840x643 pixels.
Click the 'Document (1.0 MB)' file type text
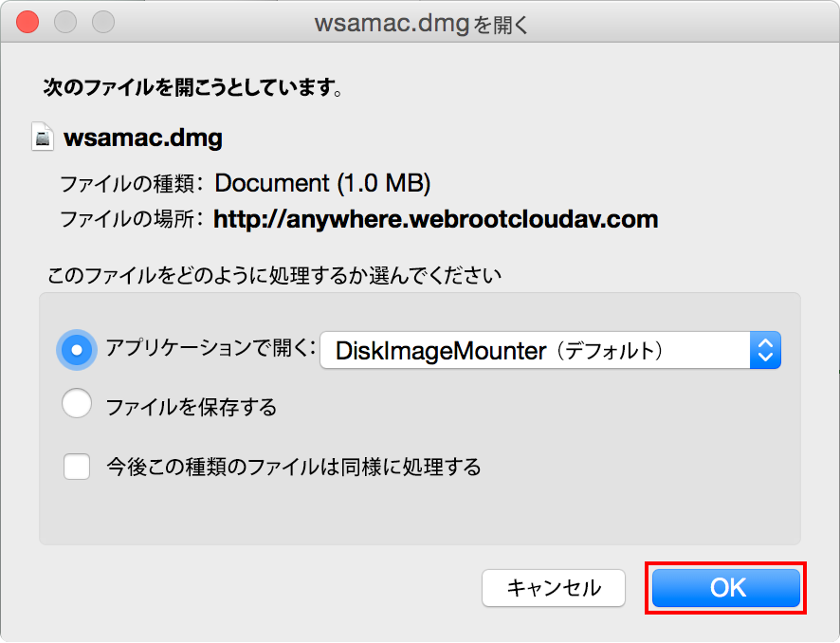pos(322,184)
